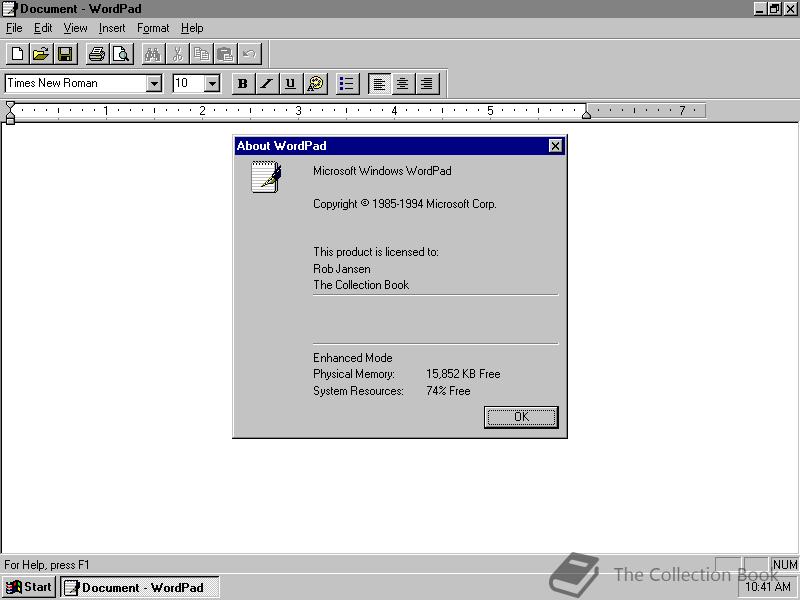Viewport: 800px width, 600px height.
Task: Click the Cut scissors icon
Action: click(177, 54)
